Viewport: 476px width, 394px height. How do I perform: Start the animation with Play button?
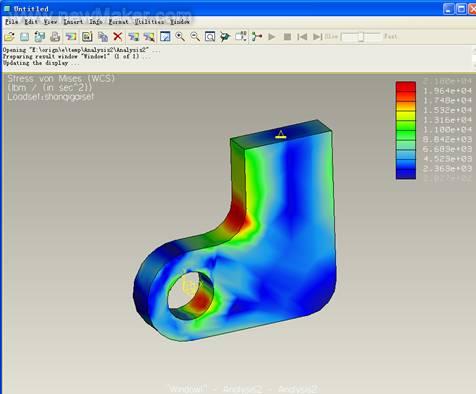pyautogui.click(x=272, y=36)
